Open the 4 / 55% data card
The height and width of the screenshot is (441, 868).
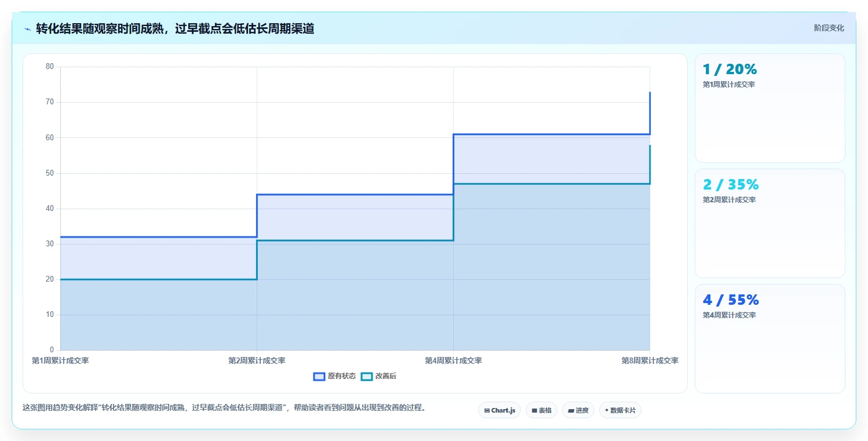[x=769, y=338]
